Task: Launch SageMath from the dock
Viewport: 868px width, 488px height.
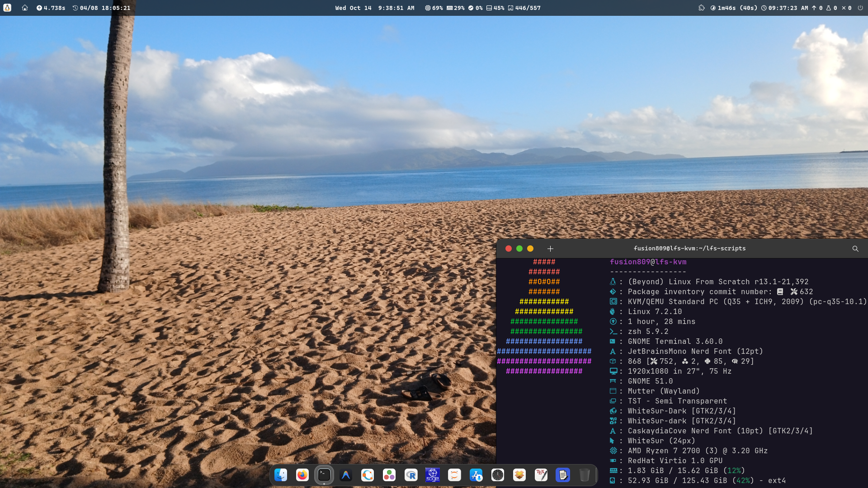Action: coord(433,475)
